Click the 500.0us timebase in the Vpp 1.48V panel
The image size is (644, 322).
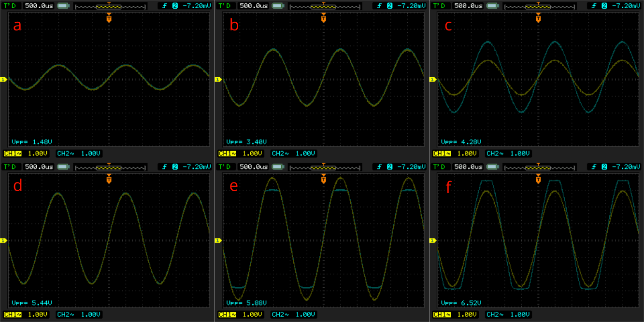pyautogui.click(x=39, y=6)
